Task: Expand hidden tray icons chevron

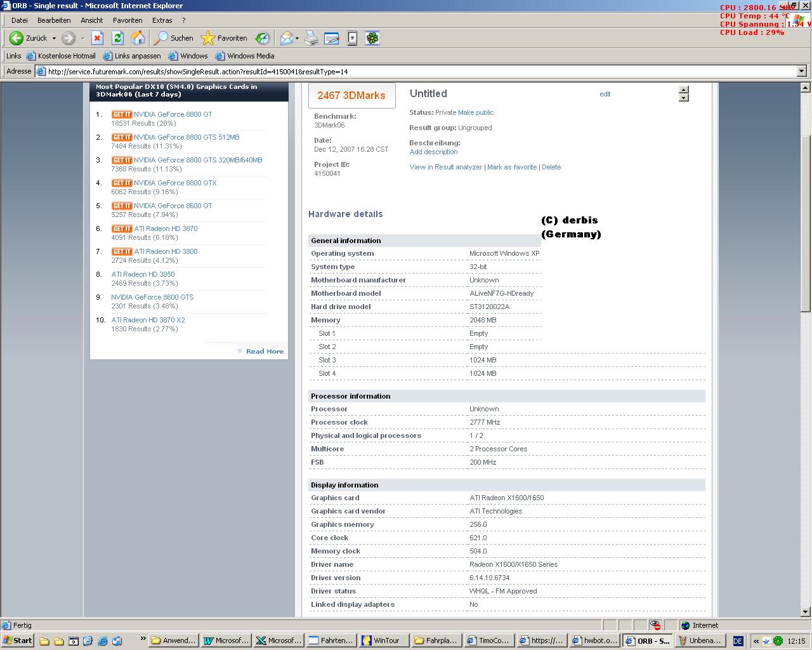Action: tap(756, 641)
